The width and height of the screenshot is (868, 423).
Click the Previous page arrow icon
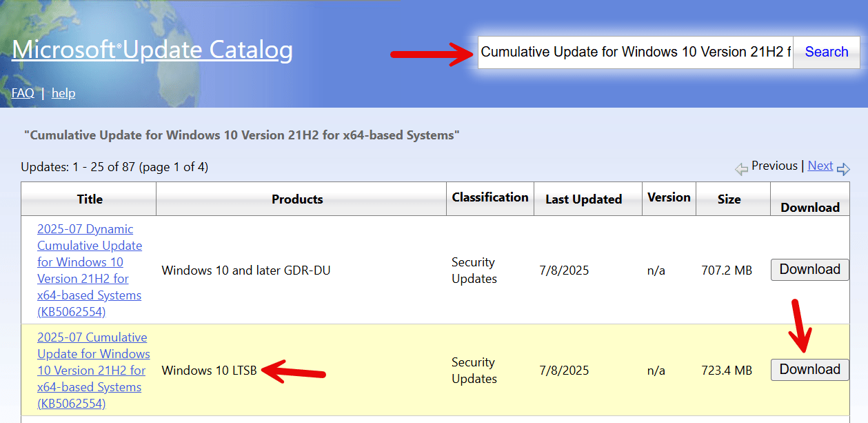coord(742,168)
